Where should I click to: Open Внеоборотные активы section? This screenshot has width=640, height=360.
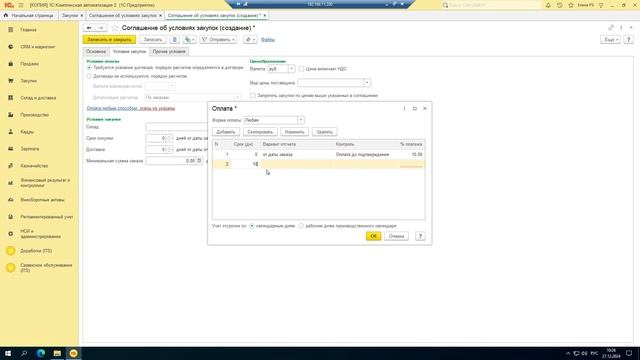pyautogui.click(x=42, y=200)
